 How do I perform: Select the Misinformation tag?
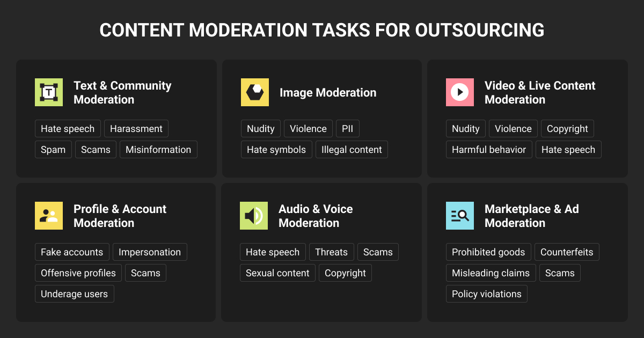(x=158, y=150)
